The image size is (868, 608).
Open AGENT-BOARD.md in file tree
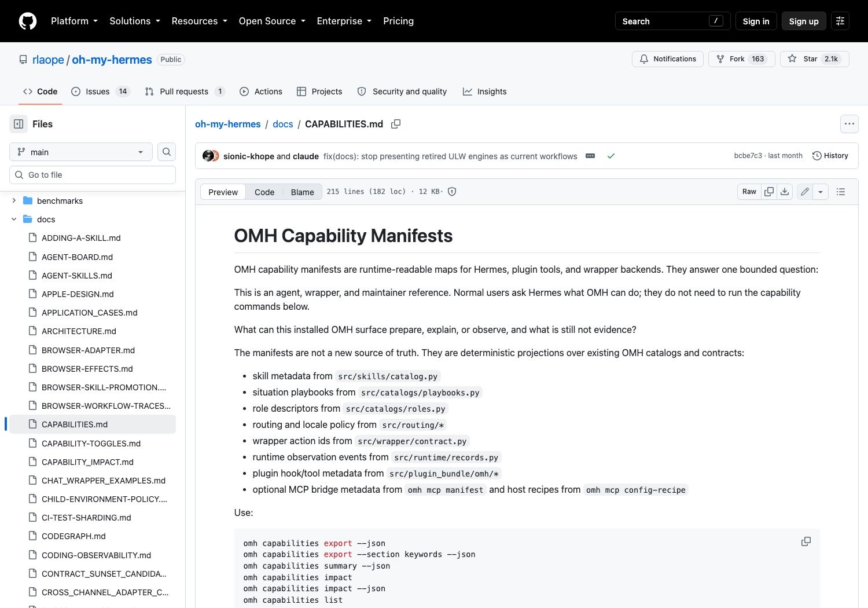[x=77, y=257]
